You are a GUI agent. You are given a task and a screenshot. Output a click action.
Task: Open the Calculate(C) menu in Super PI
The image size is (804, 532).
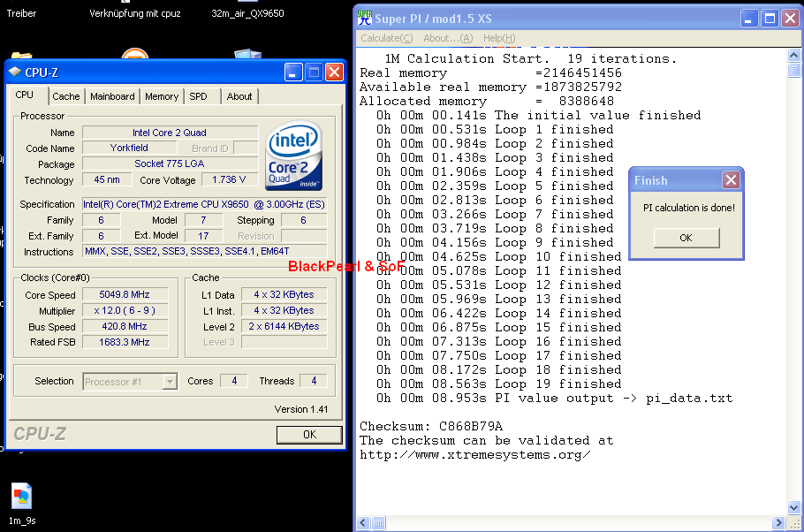tap(387, 38)
